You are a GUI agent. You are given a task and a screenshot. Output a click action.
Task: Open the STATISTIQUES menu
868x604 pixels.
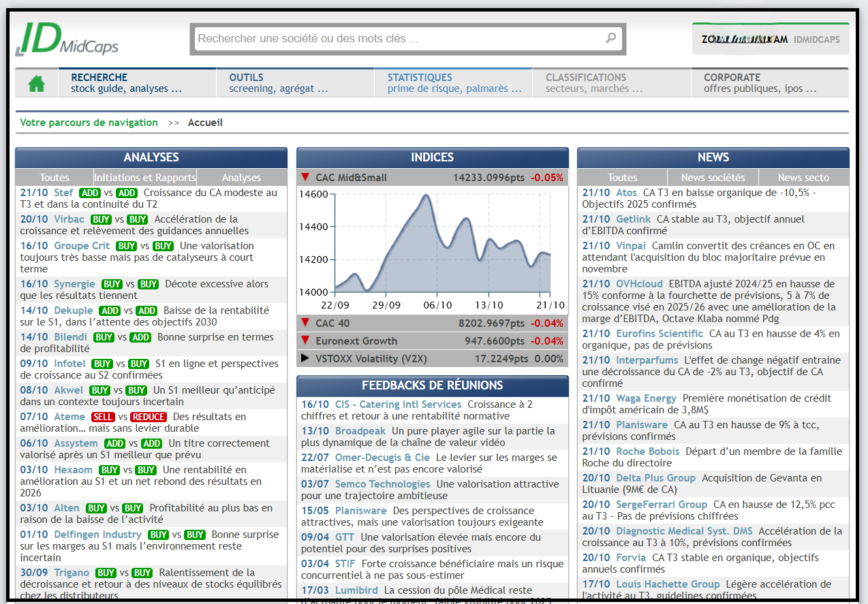click(452, 83)
